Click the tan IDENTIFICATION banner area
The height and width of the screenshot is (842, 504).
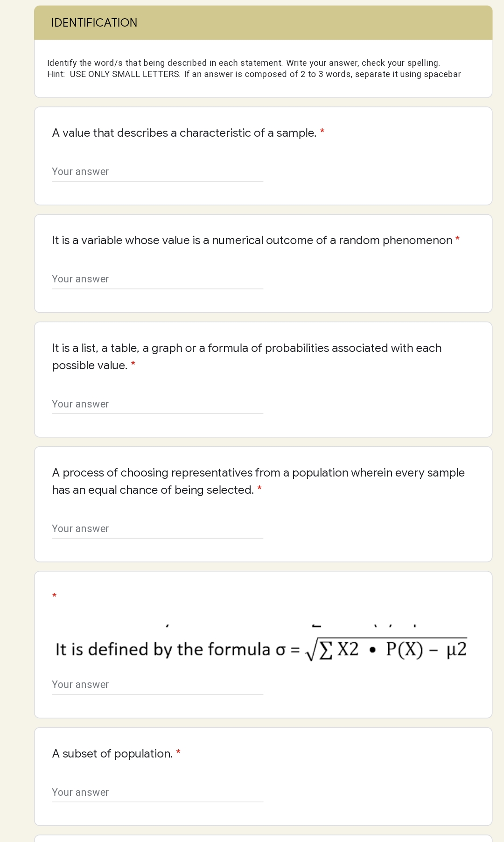tap(264, 22)
